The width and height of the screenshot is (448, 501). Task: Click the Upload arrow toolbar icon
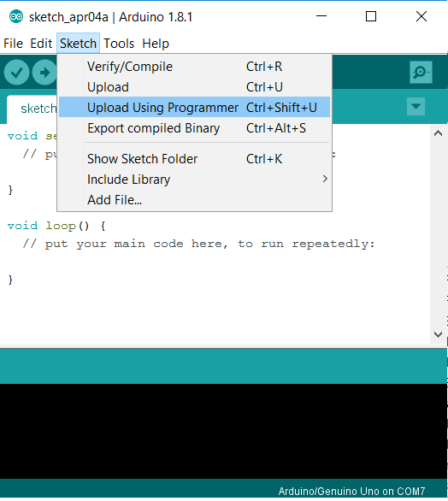click(44, 73)
